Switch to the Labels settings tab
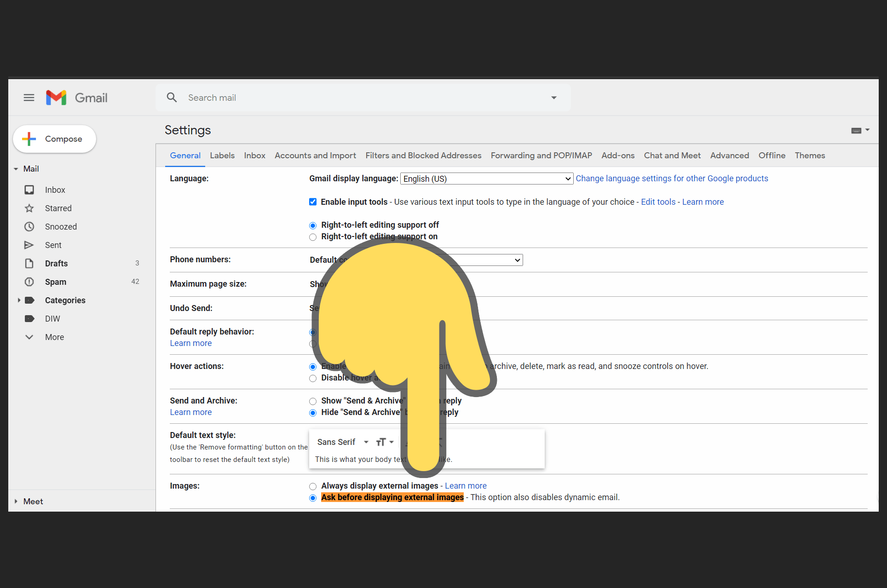Screen dimensions: 887x588 click(222, 156)
